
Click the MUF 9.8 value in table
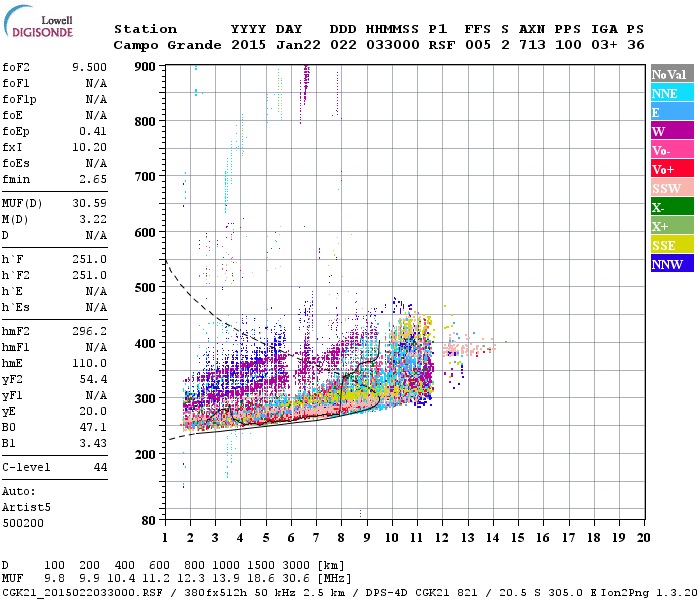tap(54, 579)
